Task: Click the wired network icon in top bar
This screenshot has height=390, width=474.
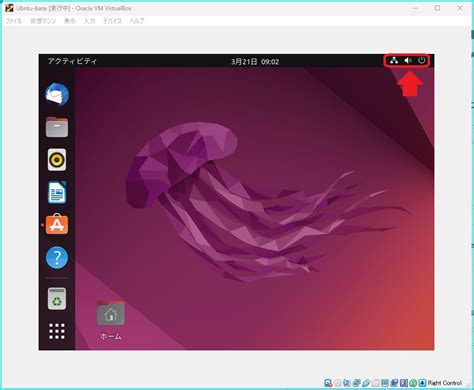Action: [x=394, y=61]
